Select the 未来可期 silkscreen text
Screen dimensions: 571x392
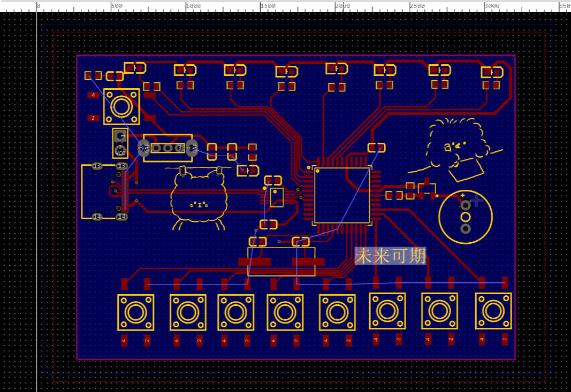click(x=390, y=256)
